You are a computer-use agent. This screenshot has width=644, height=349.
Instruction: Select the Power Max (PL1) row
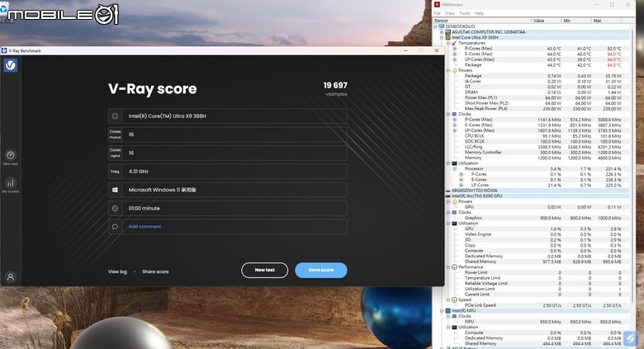(535, 97)
